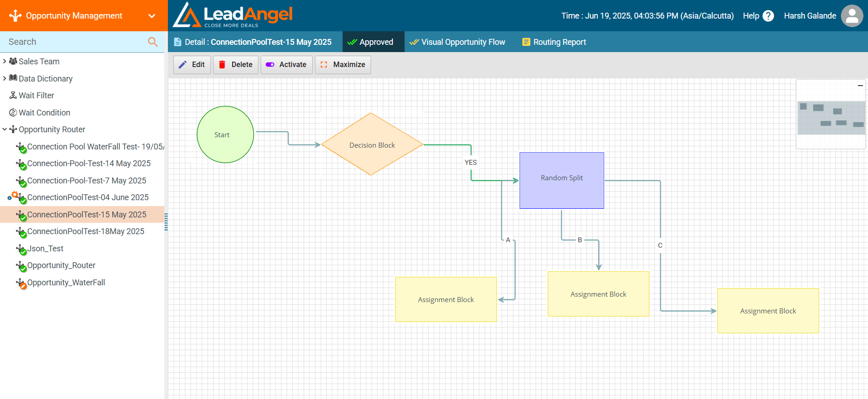The image size is (868, 399).
Task: Click the Wait Filter icon in sidebar
Action: pos(13,96)
